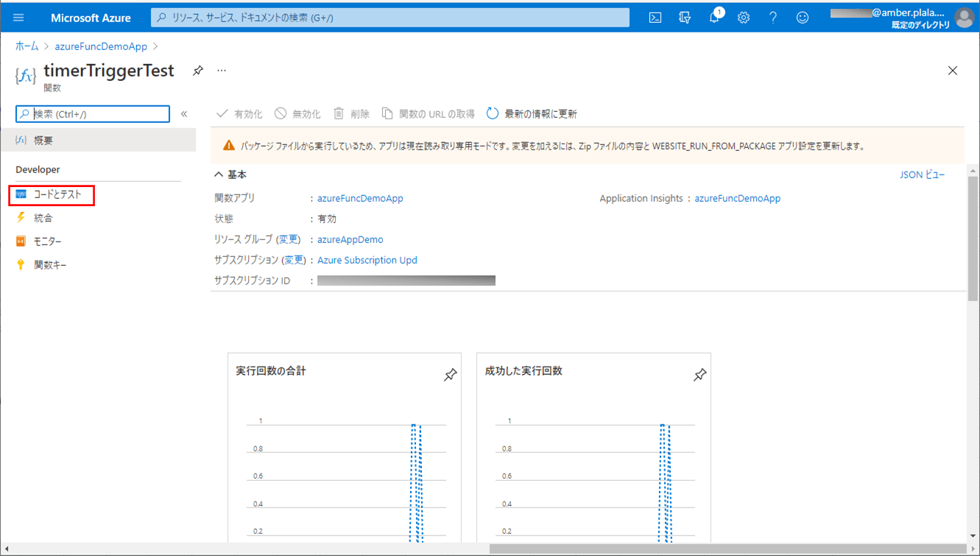Open the more options ellipsis beside title
This screenshot has height=556, width=980.
(x=222, y=71)
